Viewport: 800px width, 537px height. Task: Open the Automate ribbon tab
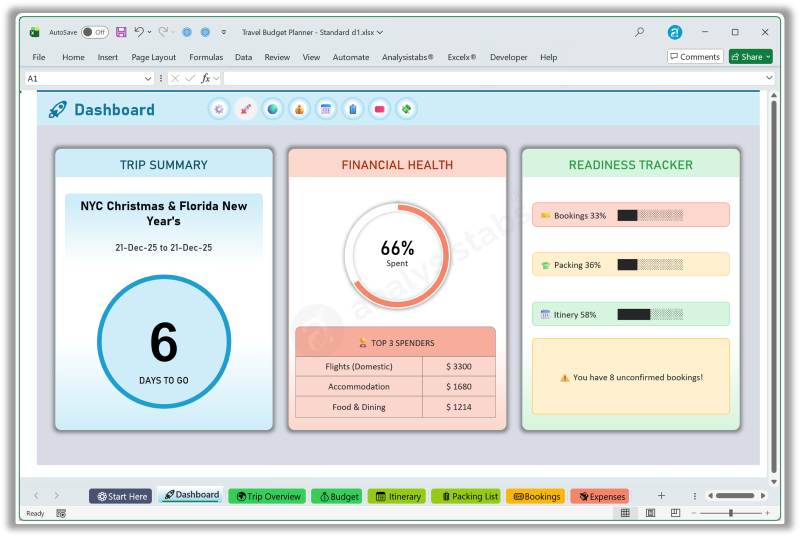click(351, 57)
